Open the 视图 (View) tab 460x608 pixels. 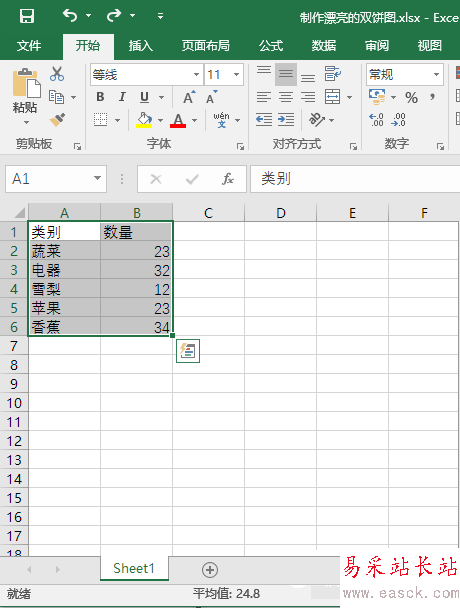click(x=429, y=46)
